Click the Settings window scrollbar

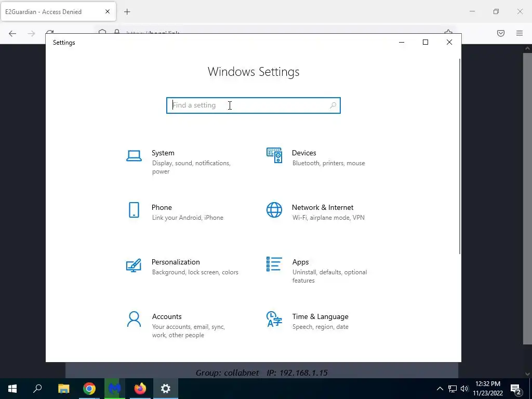460,156
